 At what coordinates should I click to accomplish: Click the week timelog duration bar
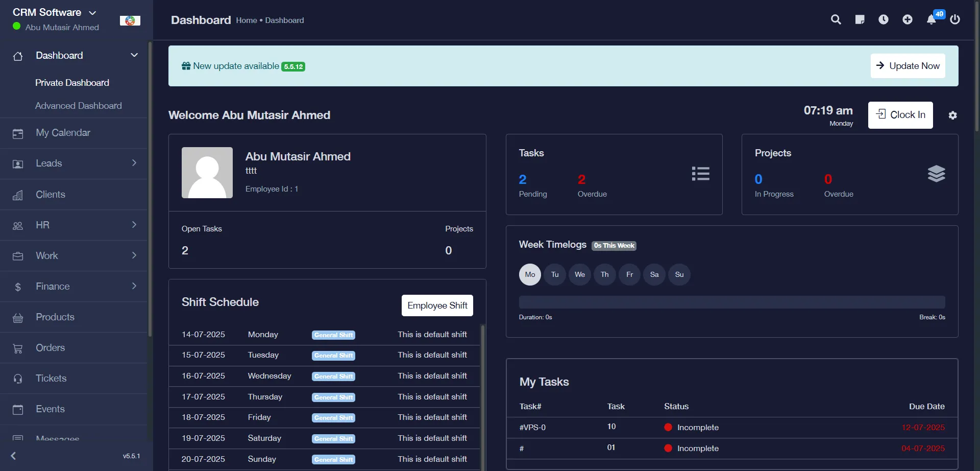coord(731,302)
